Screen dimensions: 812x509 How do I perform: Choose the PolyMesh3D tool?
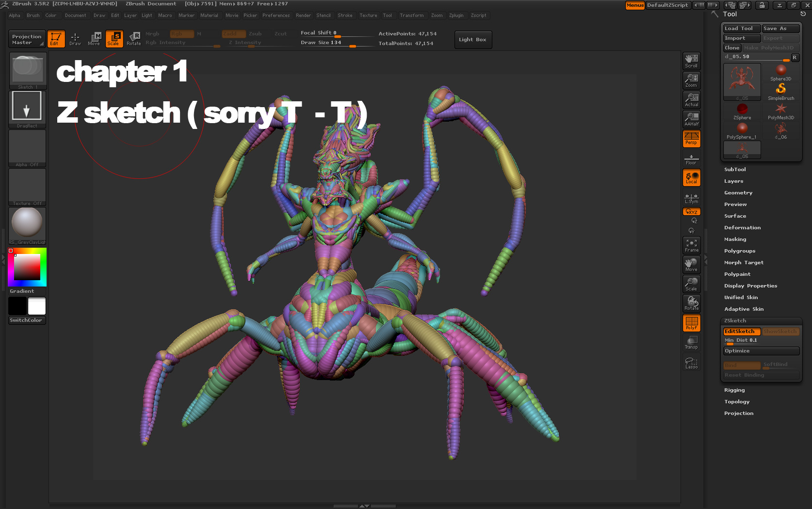pos(780,111)
